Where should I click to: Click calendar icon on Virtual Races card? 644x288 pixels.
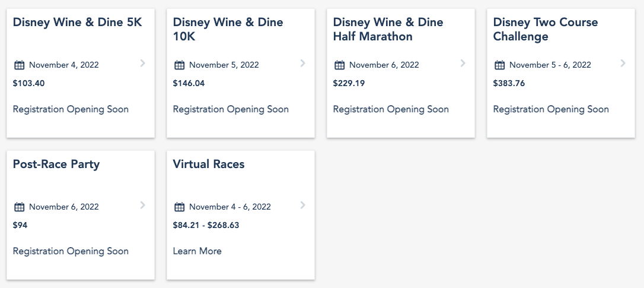coord(179,207)
